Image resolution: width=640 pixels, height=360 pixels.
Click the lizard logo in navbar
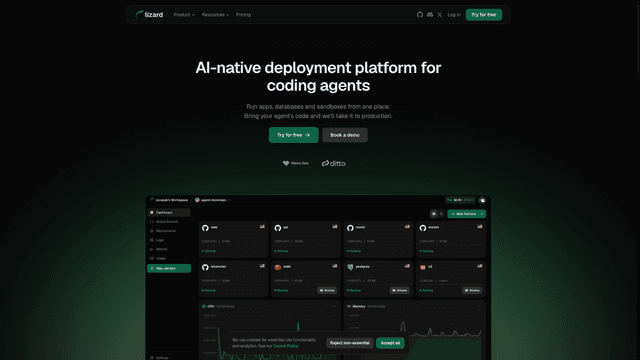[149, 15]
